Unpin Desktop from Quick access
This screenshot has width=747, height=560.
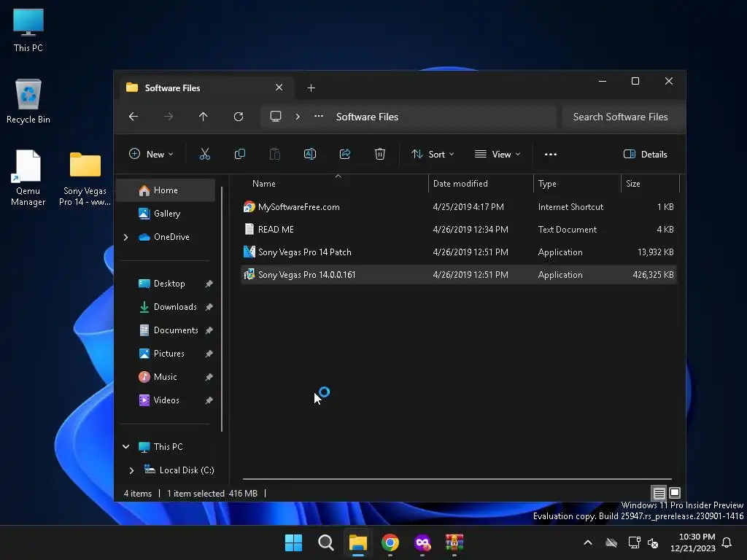pos(209,284)
